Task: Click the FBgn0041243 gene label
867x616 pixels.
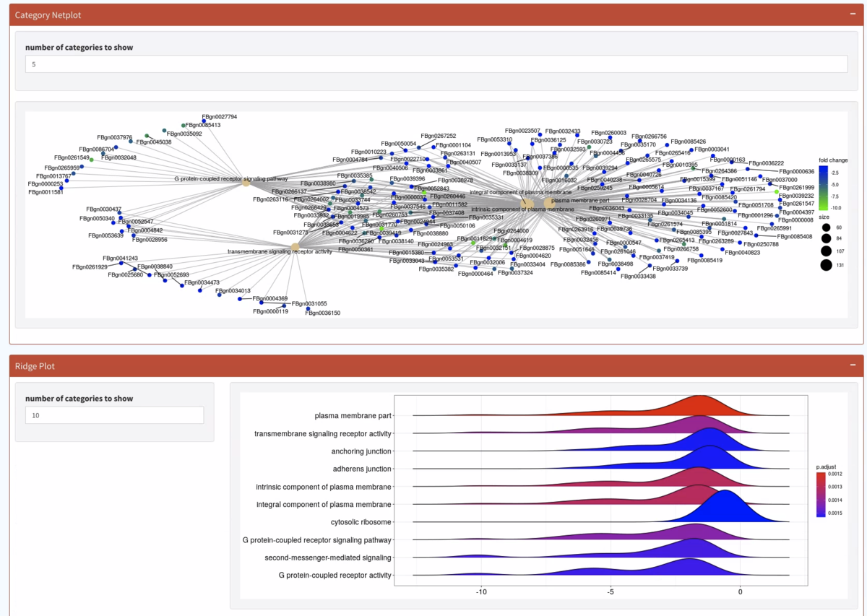Action: (120, 258)
